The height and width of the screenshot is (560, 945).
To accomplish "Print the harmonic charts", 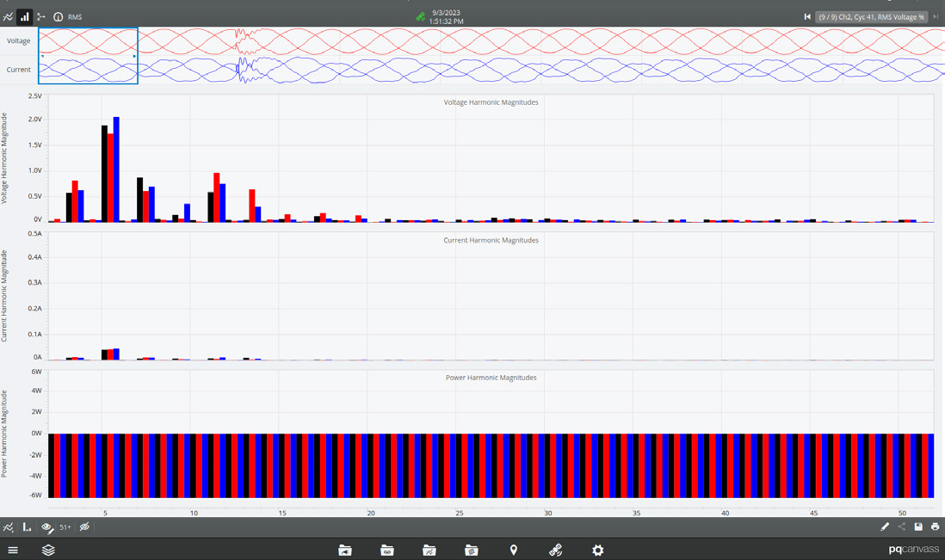I will pos(935,527).
